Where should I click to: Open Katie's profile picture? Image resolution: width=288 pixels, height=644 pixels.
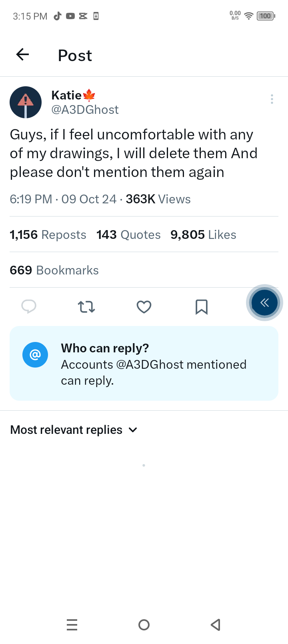[x=26, y=102]
